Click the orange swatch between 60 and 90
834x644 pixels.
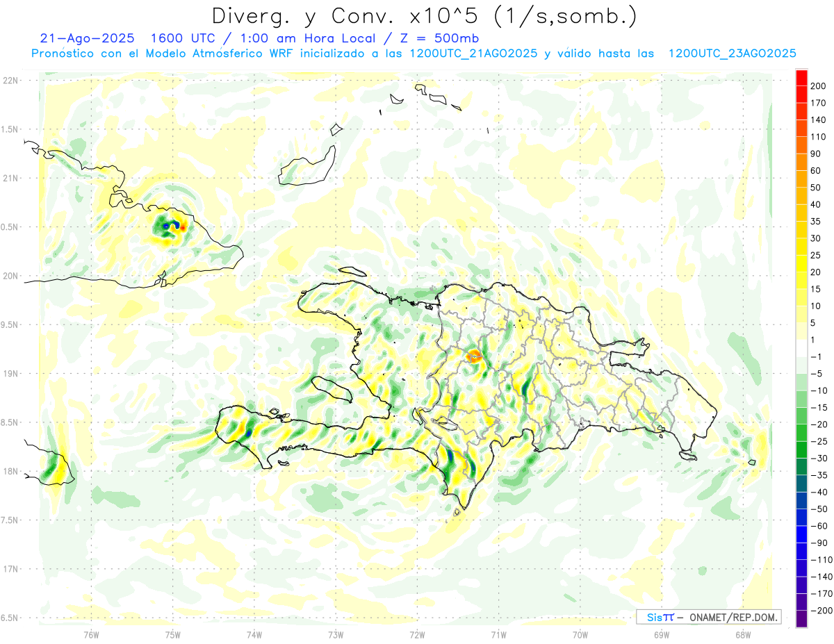(x=801, y=162)
